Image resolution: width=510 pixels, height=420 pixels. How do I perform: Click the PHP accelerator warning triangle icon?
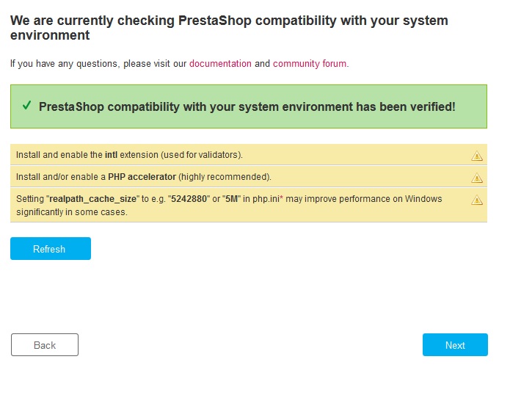(x=477, y=178)
